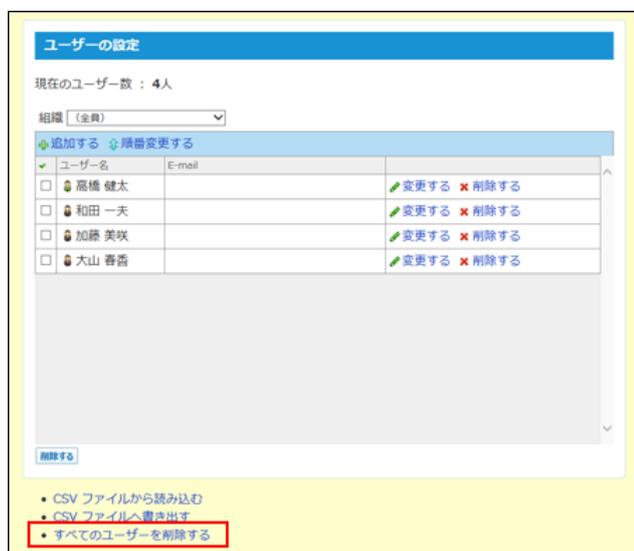The height and width of the screenshot is (551, 634).
Task: Click the green checkmark select-all icon
Action: pos(43,166)
